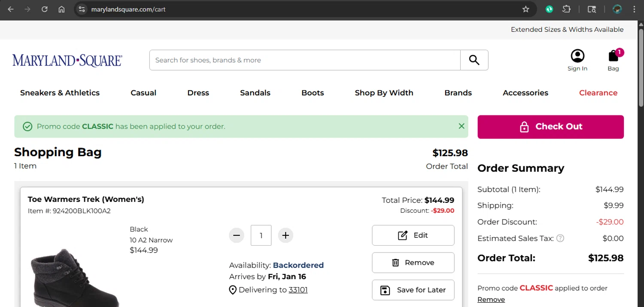Open the Extensions puzzle piece icon
644x307 pixels.
pyautogui.click(x=566, y=9)
